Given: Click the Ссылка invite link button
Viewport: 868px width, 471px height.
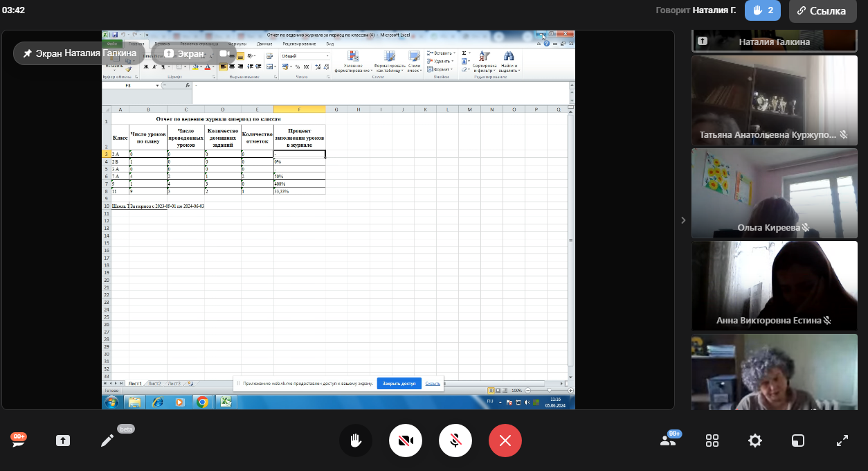Looking at the screenshot, I should pos(822,11).
